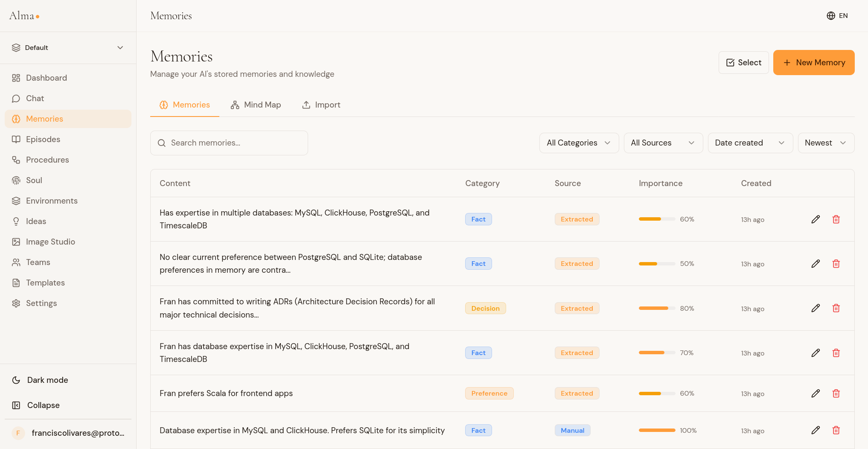Viewport: 868px width, 449px height.
Task: Click the Alma logo
Action: tap(25, 16)
